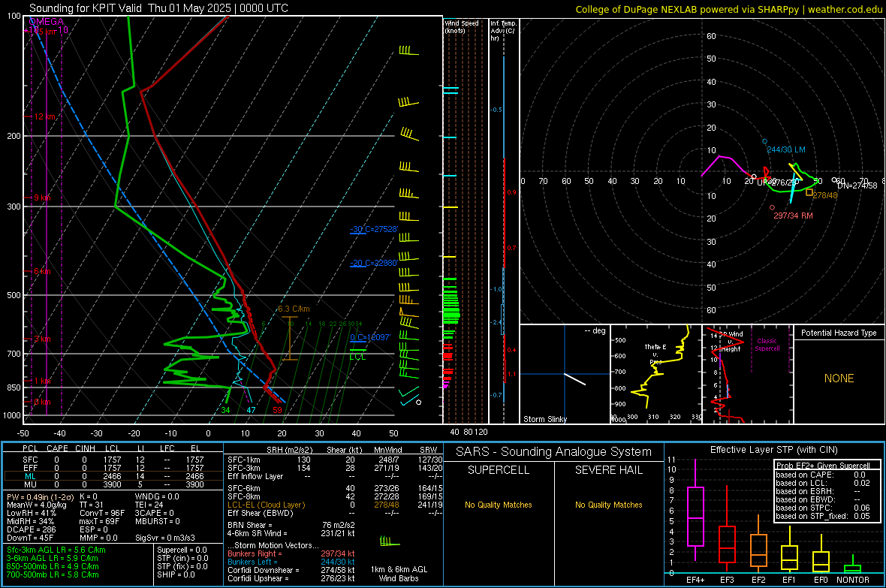Select the OMEGA label on the Skew-T
Viewport: 886px width, 588px height.
click(47, 22)
